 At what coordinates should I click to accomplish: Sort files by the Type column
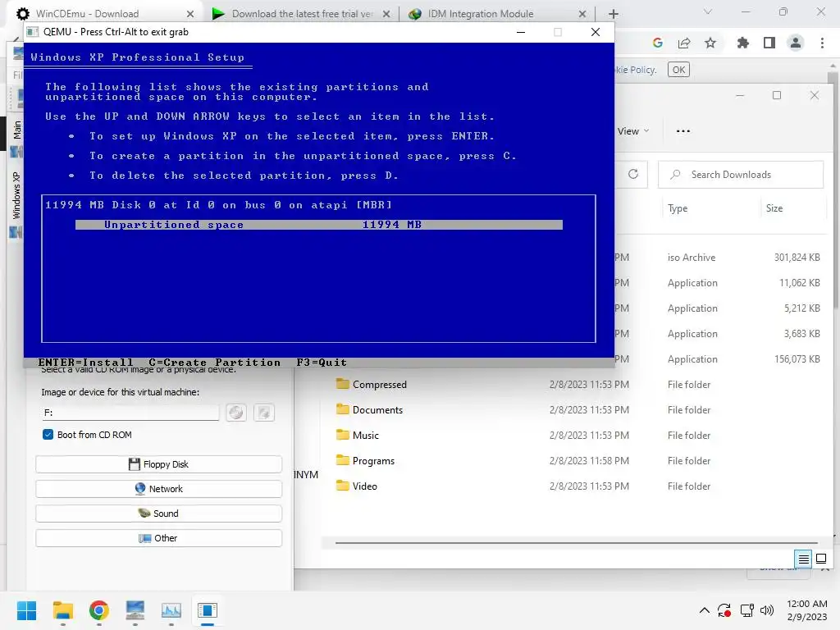pos(710,208)
